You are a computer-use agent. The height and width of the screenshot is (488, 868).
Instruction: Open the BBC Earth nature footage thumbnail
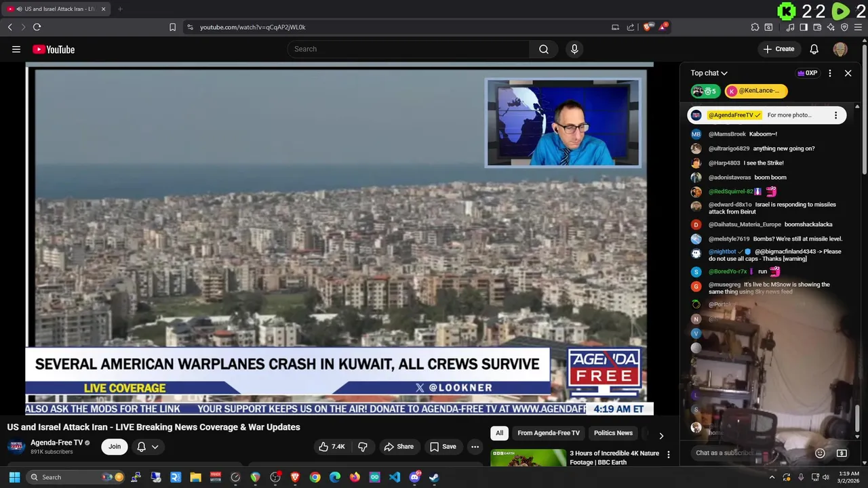pyautogui.click(x=528, y=457)
